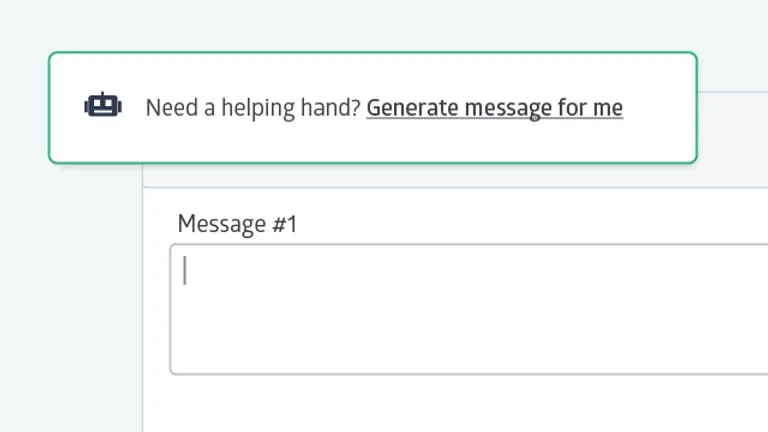768x432 pixels.
Task: Click the center of the Message #1 textarea
Action: [x=470, y=309]
